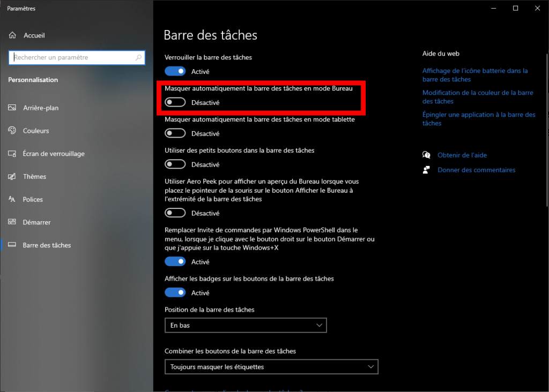Enable auto-hide taskbar in Bureau mode
This screenshot has height=392, width=549.
pyautogui.click(x=175, y=102)
